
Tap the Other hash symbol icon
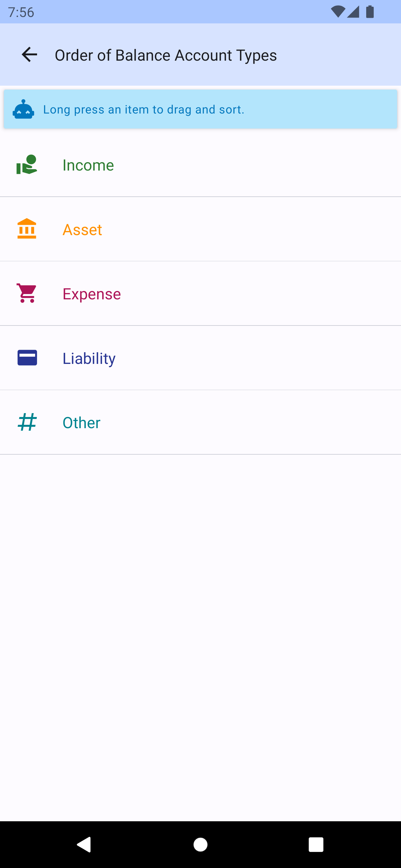(27, 422)
